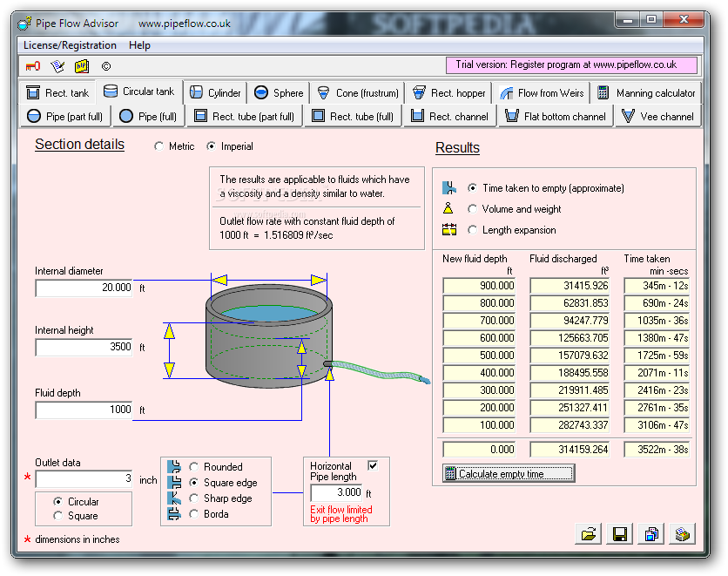728x576 pixels.
Task: Switch to Sphere tab
Action: click(279, 93)
